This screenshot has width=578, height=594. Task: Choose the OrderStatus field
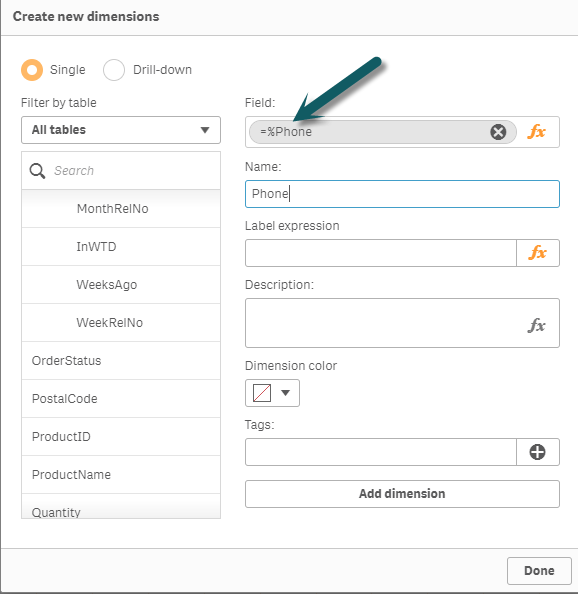pyautogui.click(x=121, y=361)
